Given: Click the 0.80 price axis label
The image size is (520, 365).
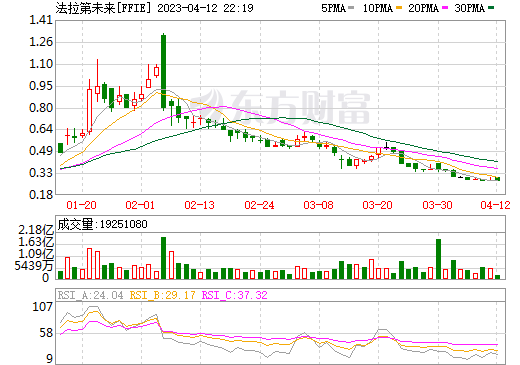Looking at the screenshot, I should (41, 108).
